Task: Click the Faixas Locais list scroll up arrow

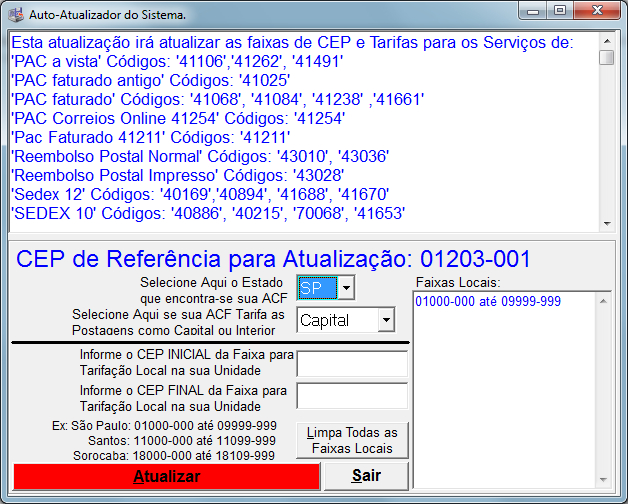Action: [604, 301]
